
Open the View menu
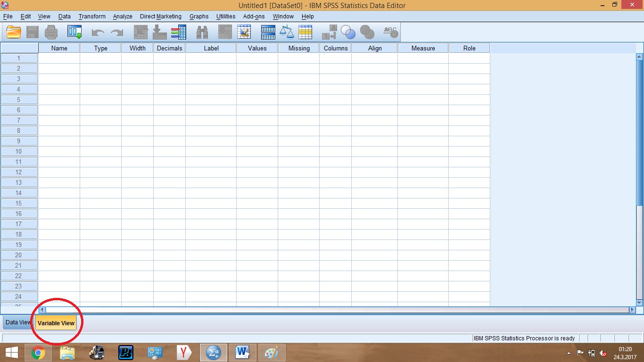(44, 16)
